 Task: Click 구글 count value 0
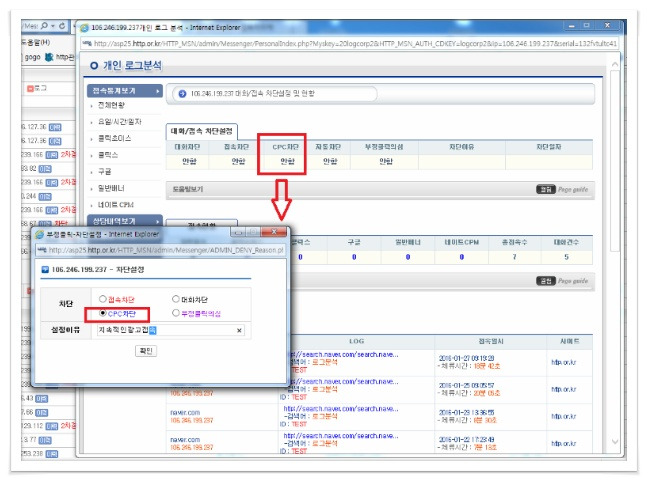coord(354,257)
